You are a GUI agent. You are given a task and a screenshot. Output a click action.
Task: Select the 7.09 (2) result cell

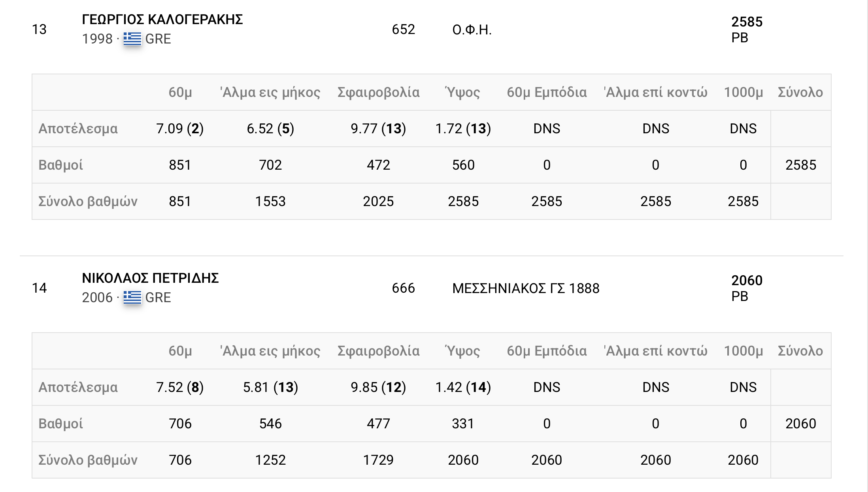(180, 129)
